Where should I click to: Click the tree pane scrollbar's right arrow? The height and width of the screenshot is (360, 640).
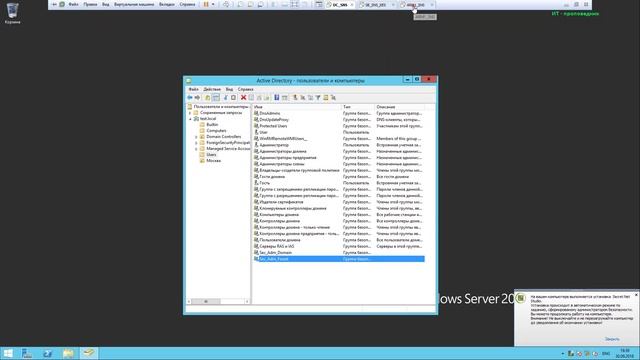tap(247, 302)
